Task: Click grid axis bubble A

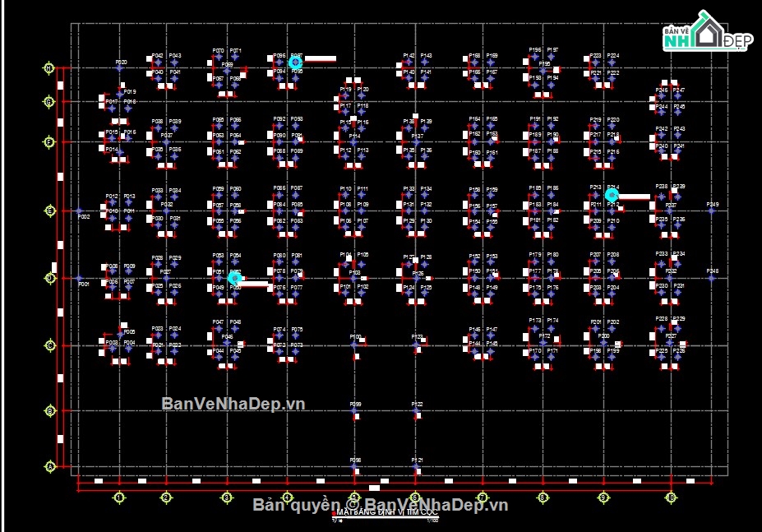Action: tap(50, 467)
